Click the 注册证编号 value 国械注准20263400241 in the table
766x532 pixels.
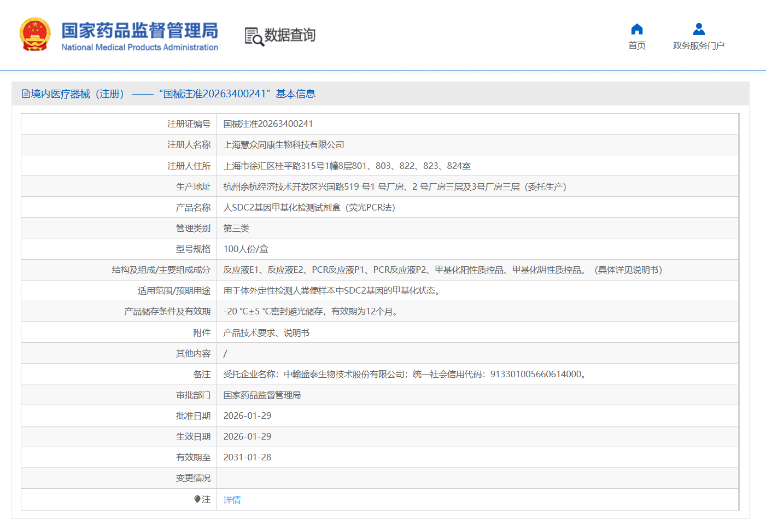pos(268,124)
